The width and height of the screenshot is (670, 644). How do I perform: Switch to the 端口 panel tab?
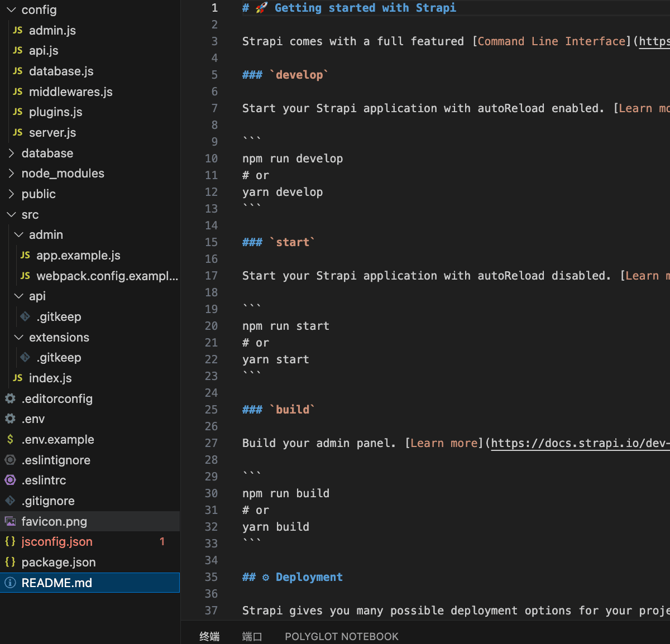(x=252, y=637)
